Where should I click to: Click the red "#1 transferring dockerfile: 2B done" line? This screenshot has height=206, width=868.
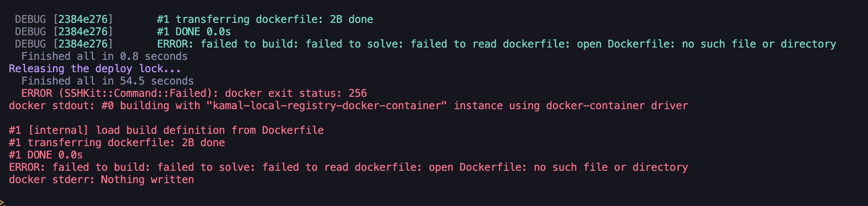click(x=116, y=143)
